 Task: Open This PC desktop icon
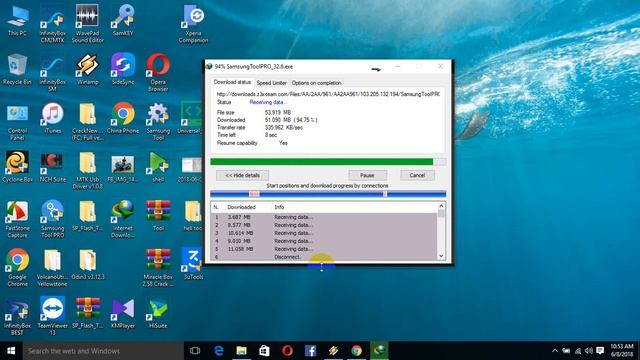click(17, 21)
